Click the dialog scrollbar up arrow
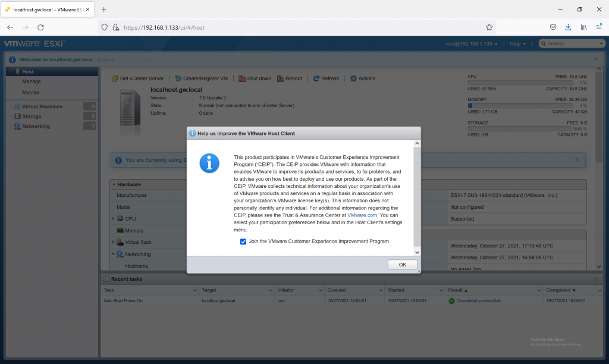 [417, 143]
